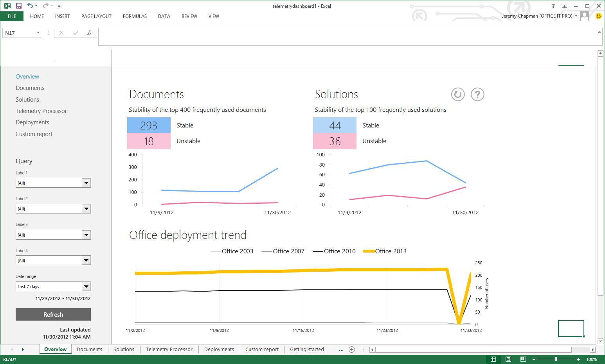Click the circular refresh icon near Solutions

tap(458, 94)
